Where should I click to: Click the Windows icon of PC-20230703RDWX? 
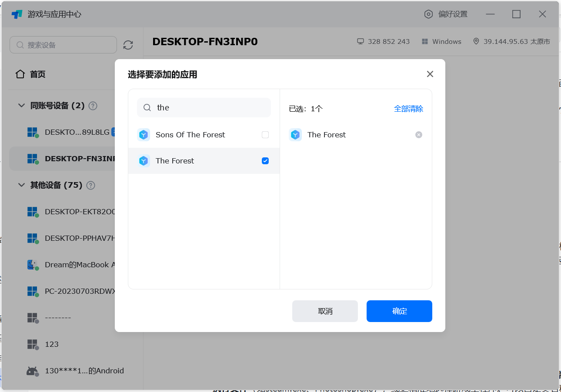pyautogui.click(x=33, y=291)
